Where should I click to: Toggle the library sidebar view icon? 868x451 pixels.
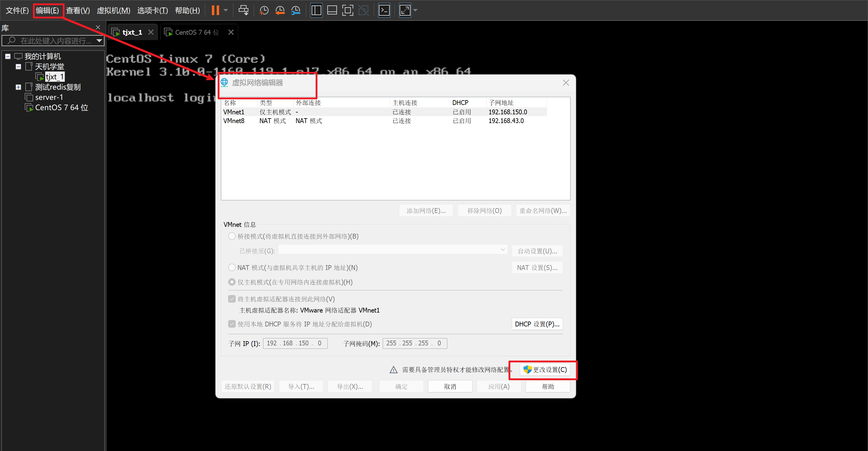click(316, 11)
